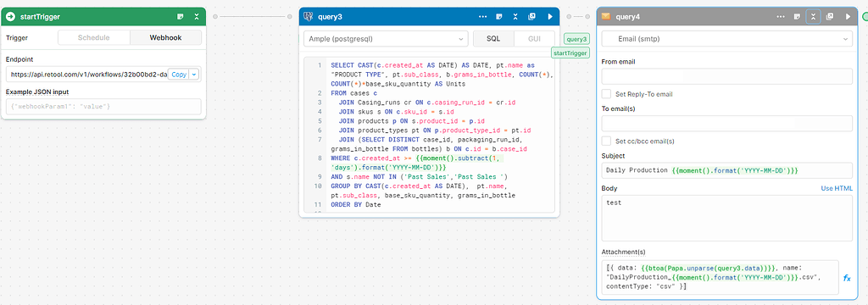The width and height of the screenshot is (868, 305).
Task: Click the To email(s) field
Action: [726, 124]
